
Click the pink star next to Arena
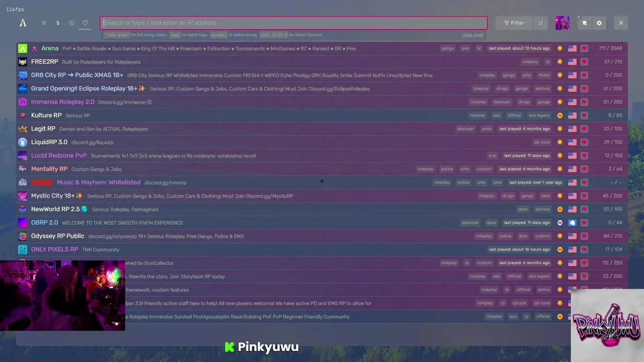(x=34, y=48)
